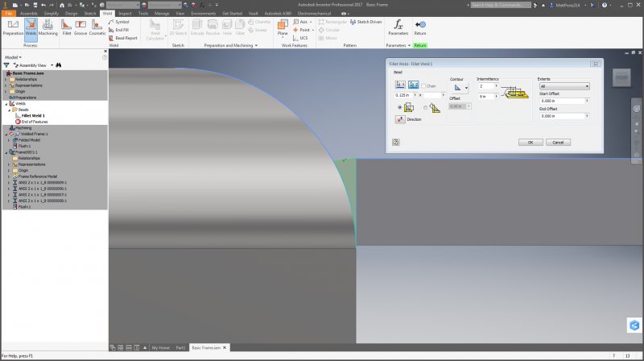This screenshot has width=644, height=361.
Task: Expand the Representations tree node
Action: pyautogui.click(x=7, y=85)
